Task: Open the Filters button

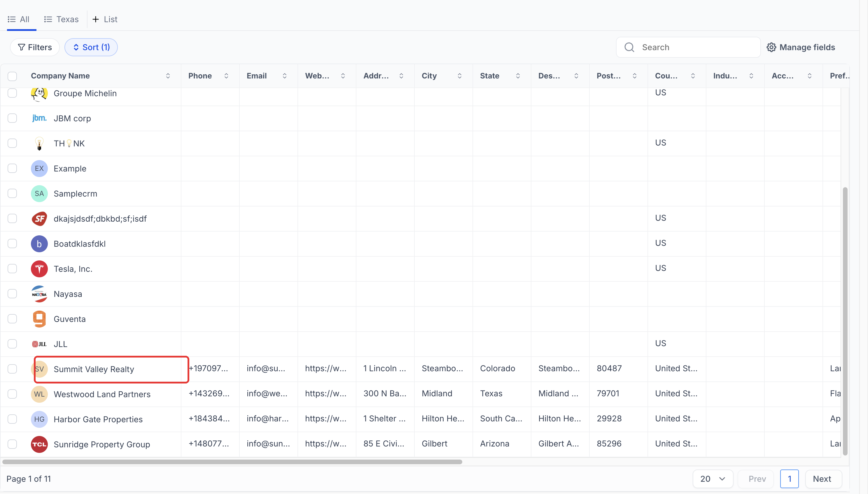Action: pyautogui.click(x=35, y=47)
